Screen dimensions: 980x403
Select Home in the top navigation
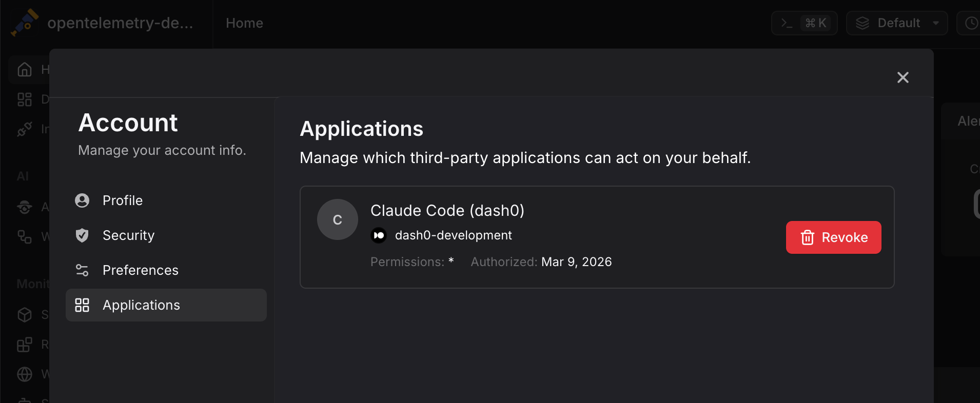click(244, 23)
